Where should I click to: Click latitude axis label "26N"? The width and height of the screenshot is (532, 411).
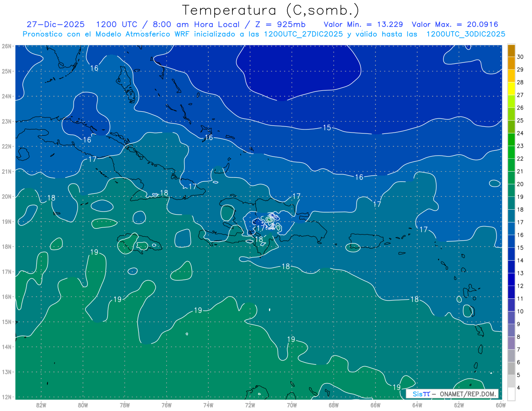6,46
